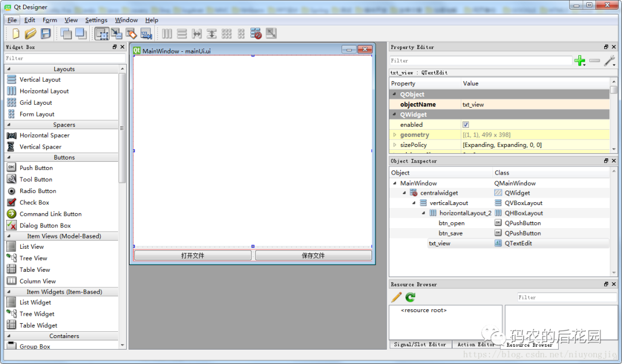Image resolution: width=622 pixels, height=364 pixels.
Task: Collapse the Layouts category in Widget Box
Action: (x=9, y=69)
